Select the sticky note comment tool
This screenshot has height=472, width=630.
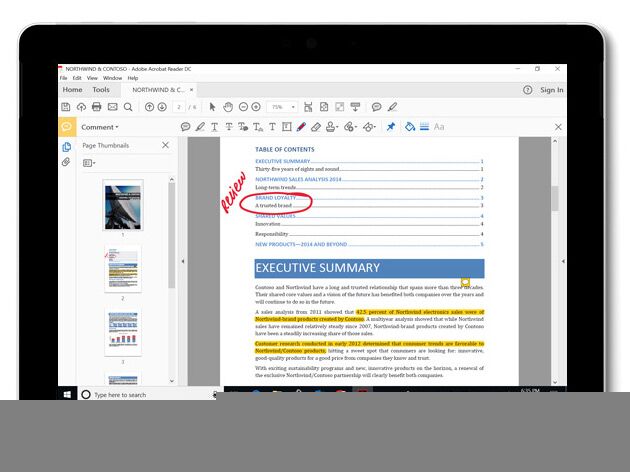pyautogui.click(x=185, y=127)
